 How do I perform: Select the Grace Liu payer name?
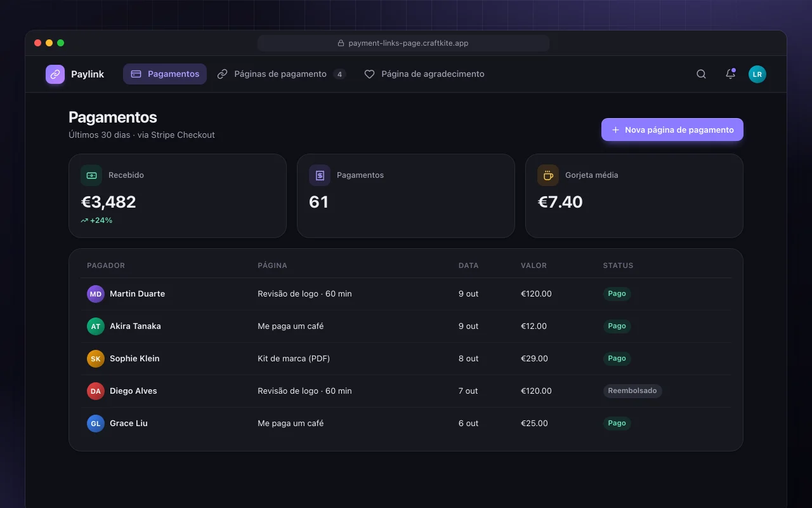(129, 424)
